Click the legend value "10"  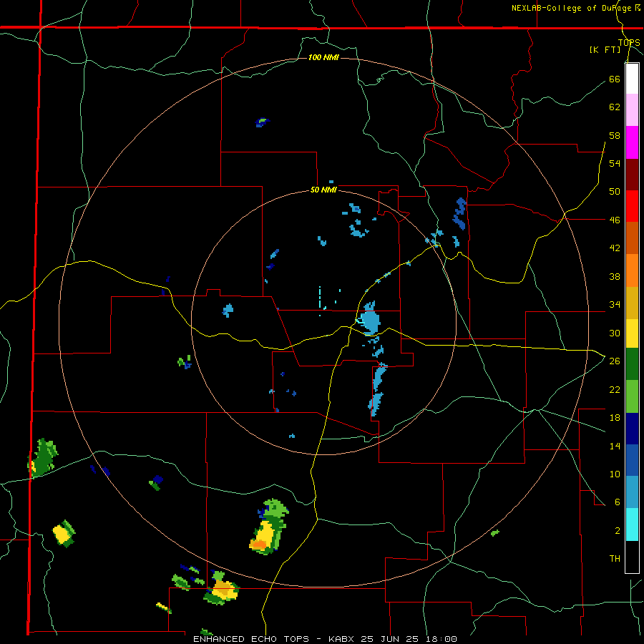point(615,474)
